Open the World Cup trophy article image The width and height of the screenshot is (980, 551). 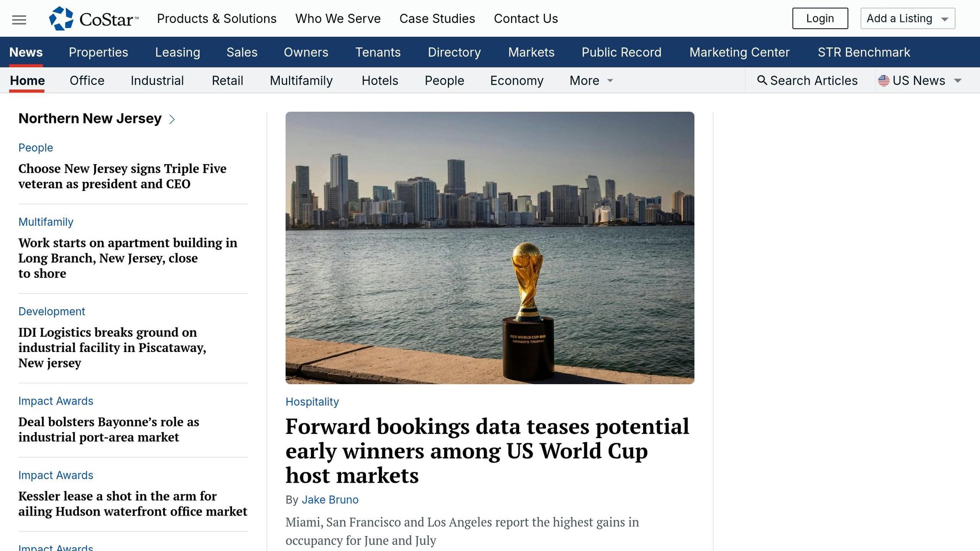[x=490, y=248]
